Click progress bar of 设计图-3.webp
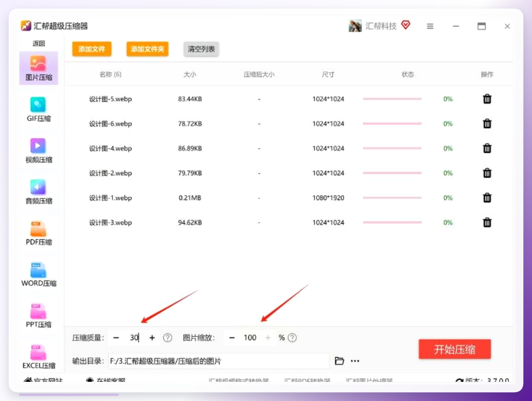This screenshot has height=401, width=532. [392, 222]
